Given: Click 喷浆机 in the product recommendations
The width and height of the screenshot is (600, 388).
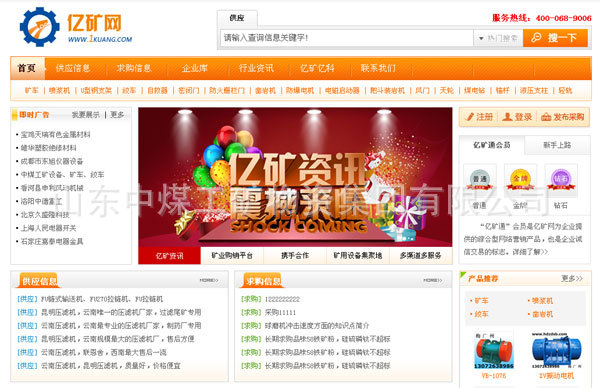Looking at the screenshot, I should tap(542, 301).
